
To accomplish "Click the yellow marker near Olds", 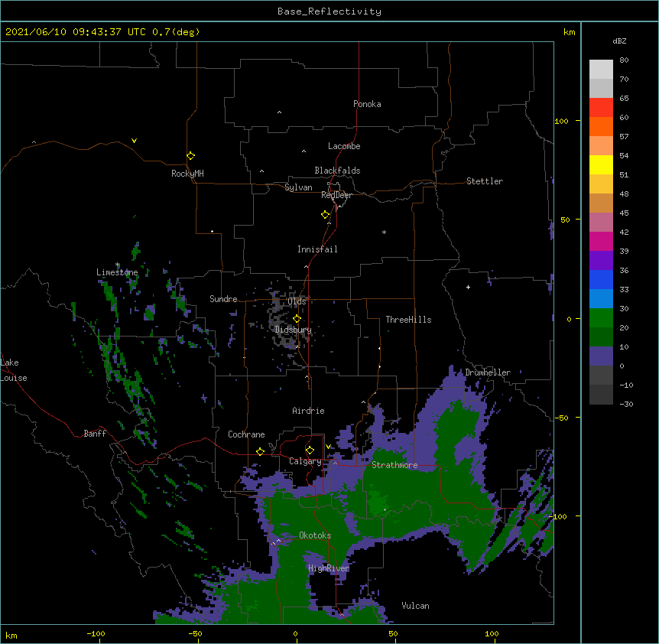I will 297,319.
